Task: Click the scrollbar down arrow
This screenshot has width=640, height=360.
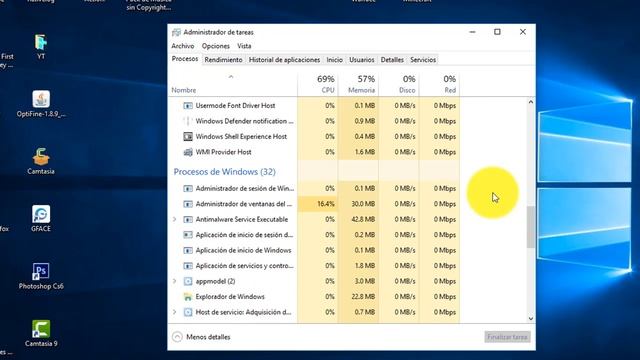Action: 531,318
